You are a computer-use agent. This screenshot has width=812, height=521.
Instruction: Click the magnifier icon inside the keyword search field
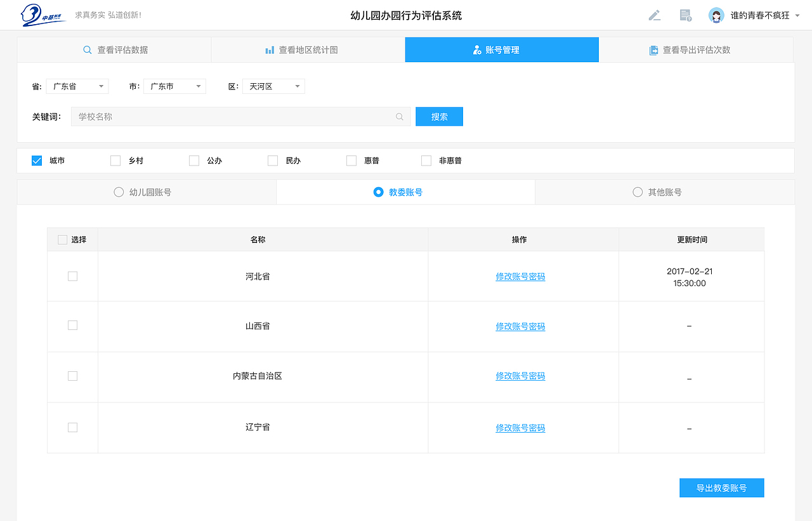click(x=399, y=116)
